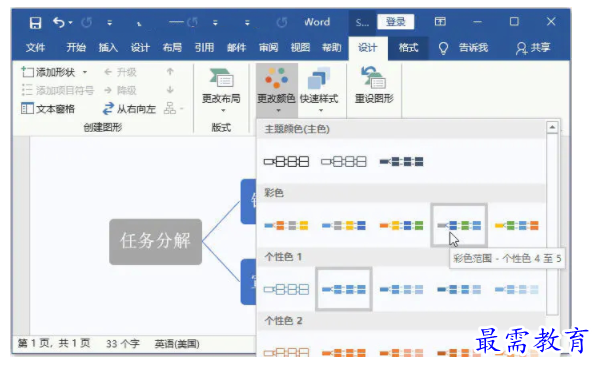Select second 主题颜色 grey outline swatch

point(344,162)
